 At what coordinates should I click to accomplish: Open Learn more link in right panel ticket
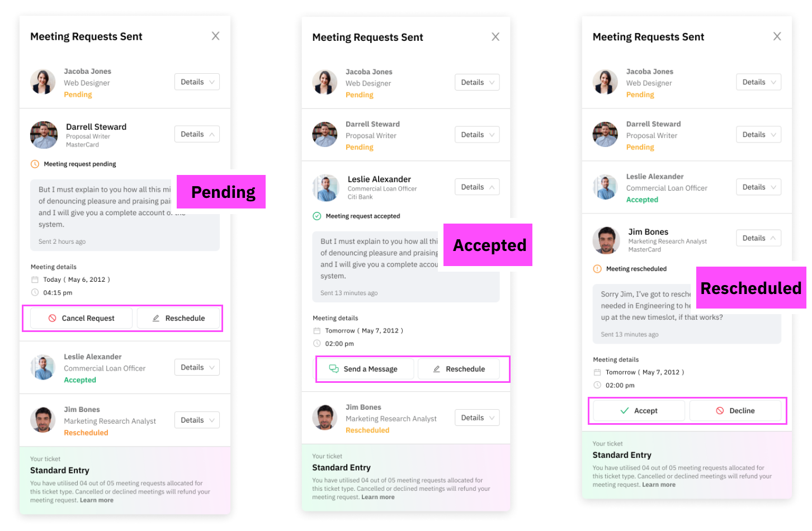pyautogui.click(x=659, y=485)
